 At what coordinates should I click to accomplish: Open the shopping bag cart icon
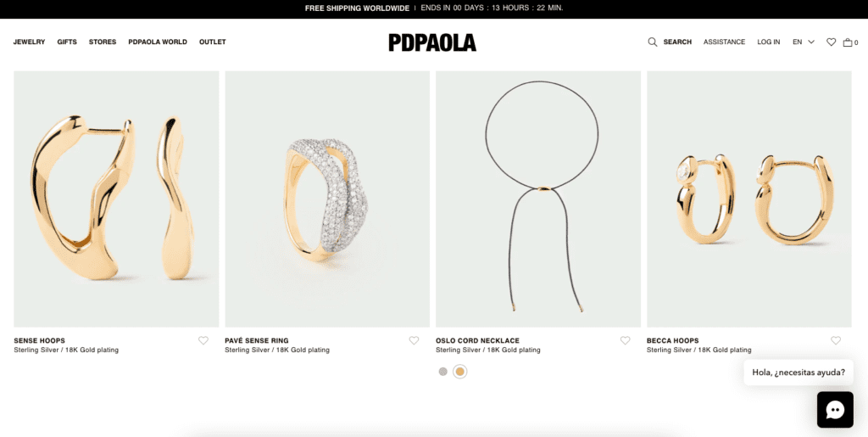tap(849, 42)
